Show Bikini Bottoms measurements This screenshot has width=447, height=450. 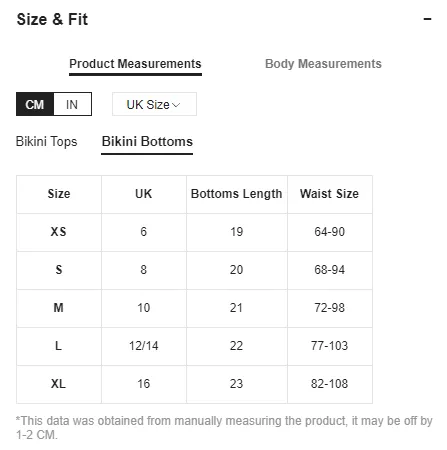[147, 141]
